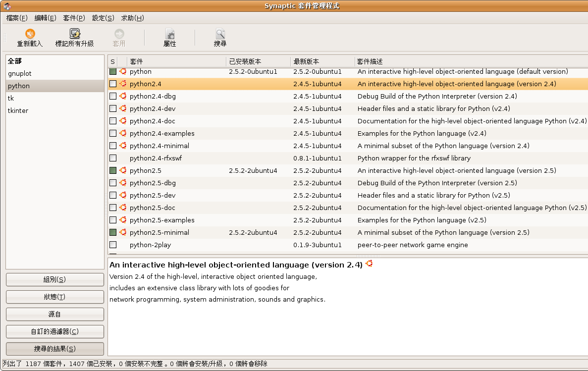Click Ubuntu support icon of python2.5-dbg row
Screen dimensions: 588x371
click(x=123, y=183)
